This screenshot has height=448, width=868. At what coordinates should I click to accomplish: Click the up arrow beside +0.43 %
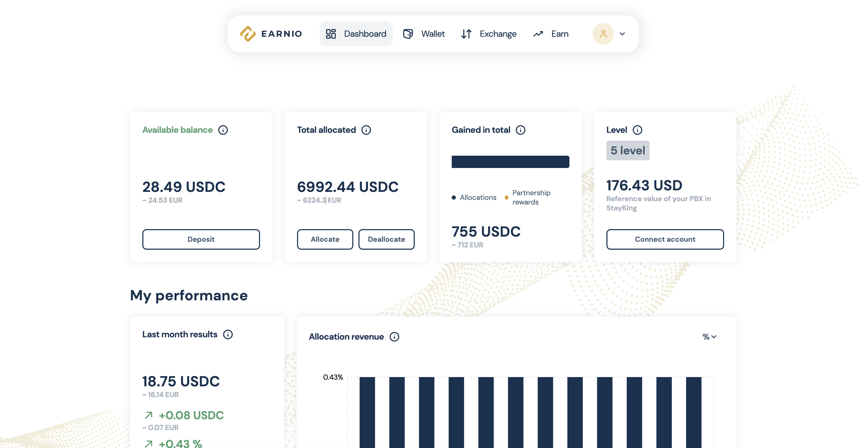tap(149, 444)
